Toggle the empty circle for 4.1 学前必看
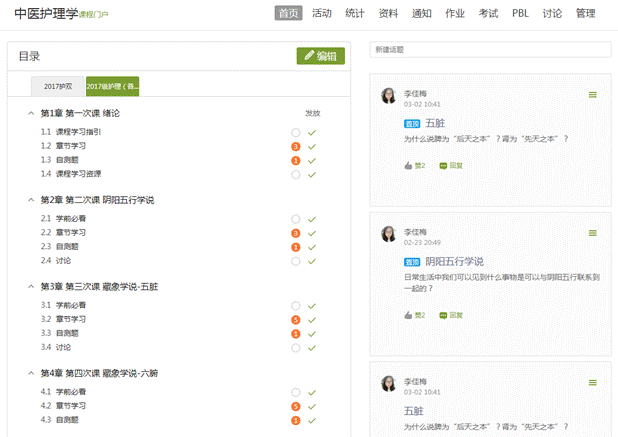 [x=296, y=392]
